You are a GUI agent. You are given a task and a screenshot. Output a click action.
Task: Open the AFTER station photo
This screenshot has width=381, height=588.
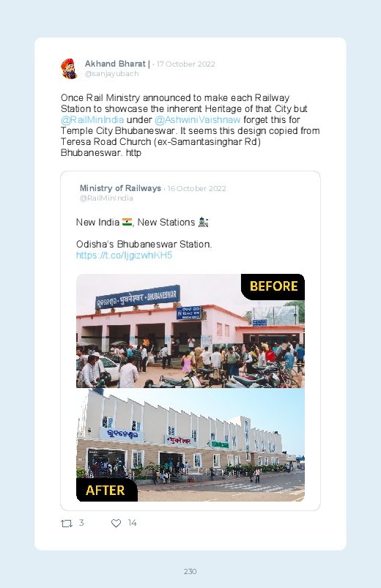pyautogui.click(x=190, y=444)
